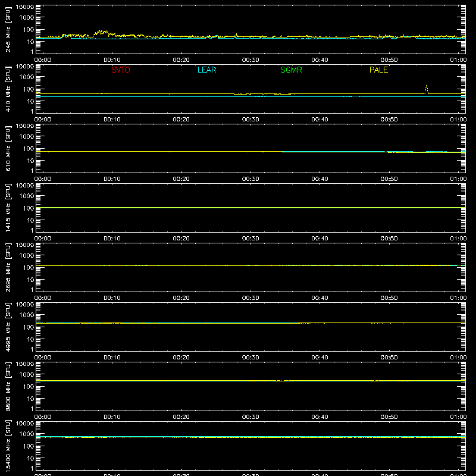Select the 8800 MHz [SFU] axis title
Screen dimensions: 476x476
[8, 386]
